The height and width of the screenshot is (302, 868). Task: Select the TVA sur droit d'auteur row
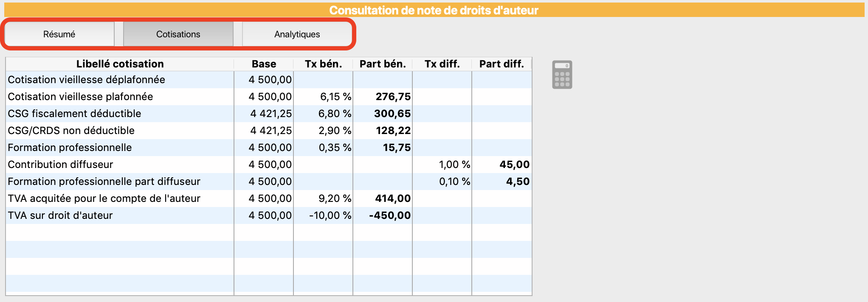pyautogui.click(x=268, y=215)
